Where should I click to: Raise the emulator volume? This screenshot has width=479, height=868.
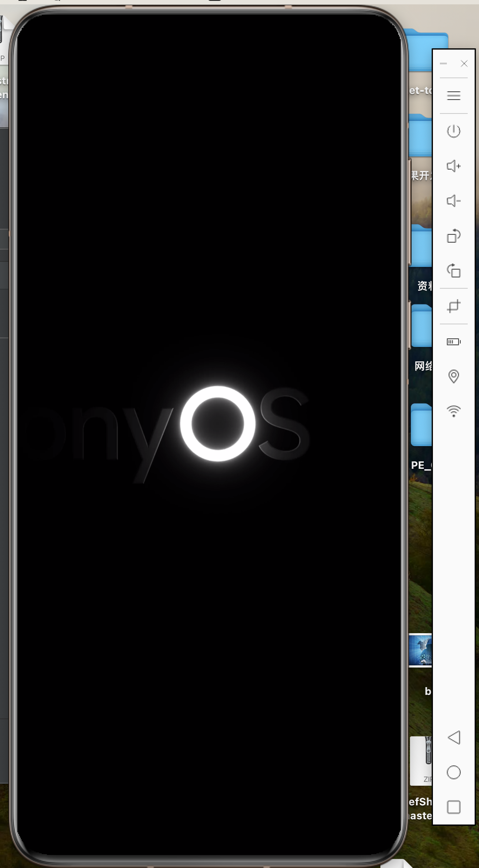[x=453, y=166]
